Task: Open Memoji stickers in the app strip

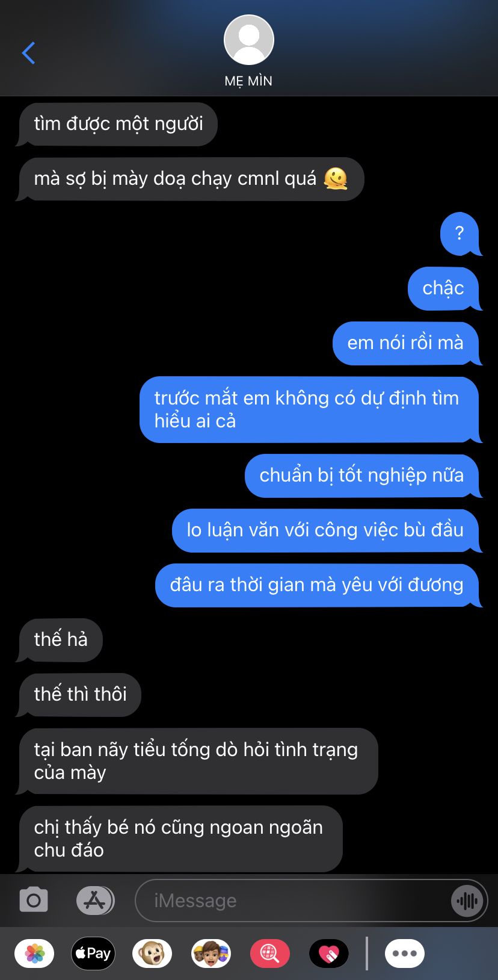Action: 211,954
